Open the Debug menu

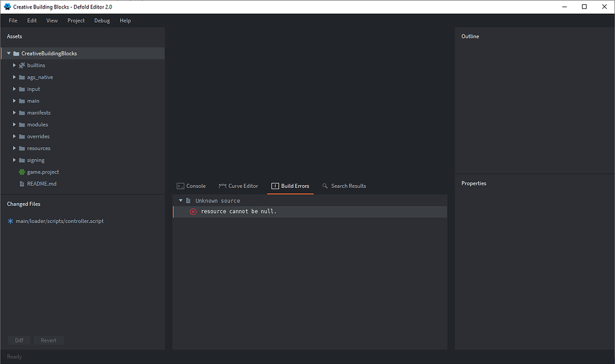(101, 20)
